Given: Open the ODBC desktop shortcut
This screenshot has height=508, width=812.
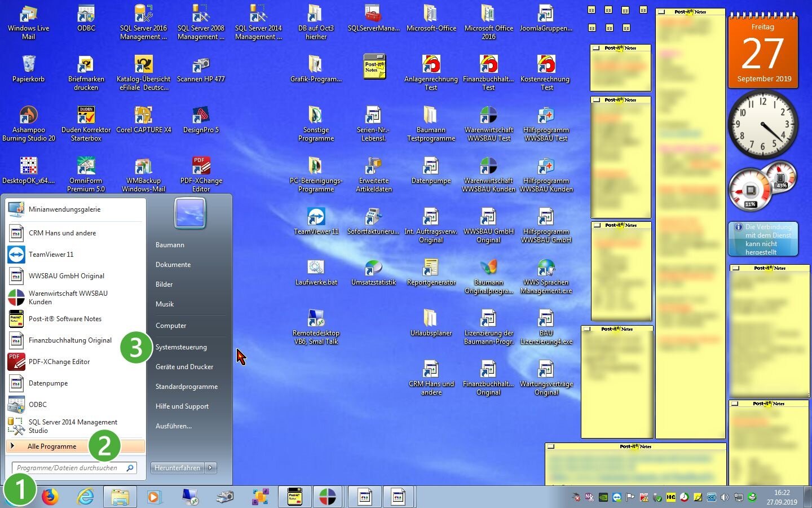Looking at the screenshot, I should click(86, 19).
